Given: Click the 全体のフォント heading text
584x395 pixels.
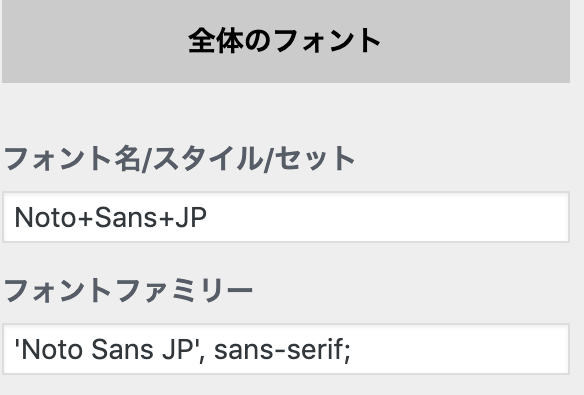Looking at the screenshot, I should [285, 41].
